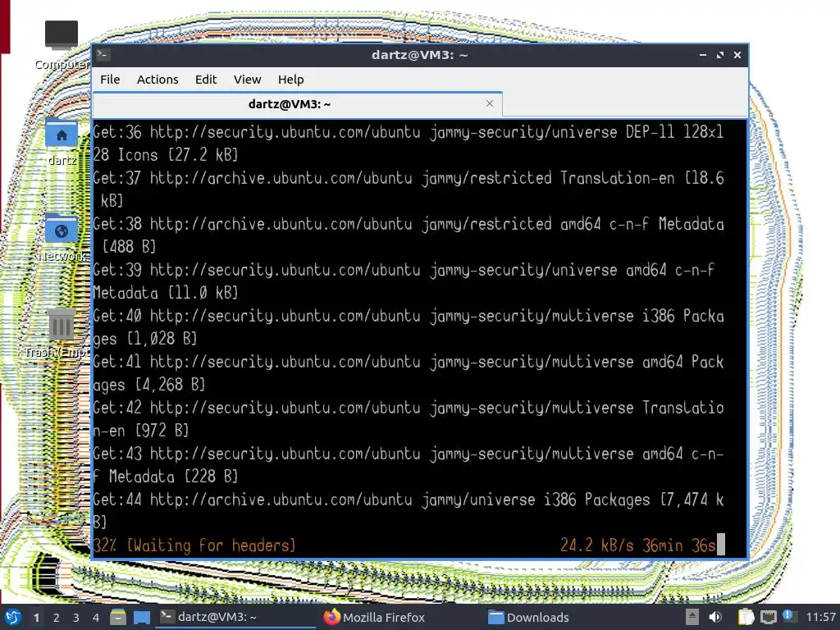Click the '24.2 kB/s 36min 36s' download rate
Screen dimensions: 840x630
coord(637,546)
